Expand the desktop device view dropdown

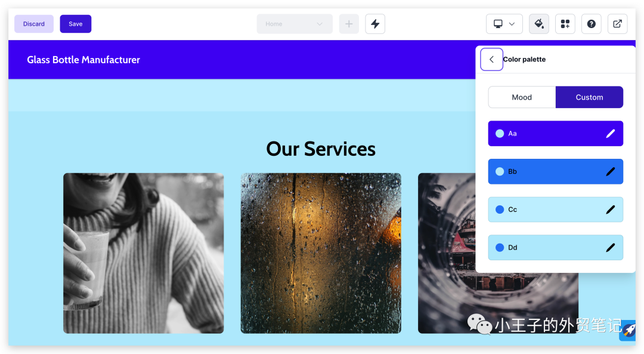tap(504, 24)
